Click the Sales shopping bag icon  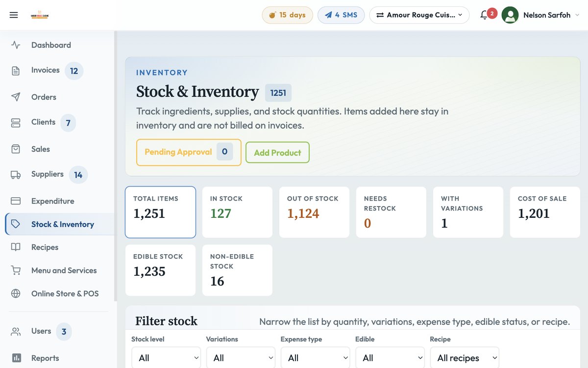16,149
